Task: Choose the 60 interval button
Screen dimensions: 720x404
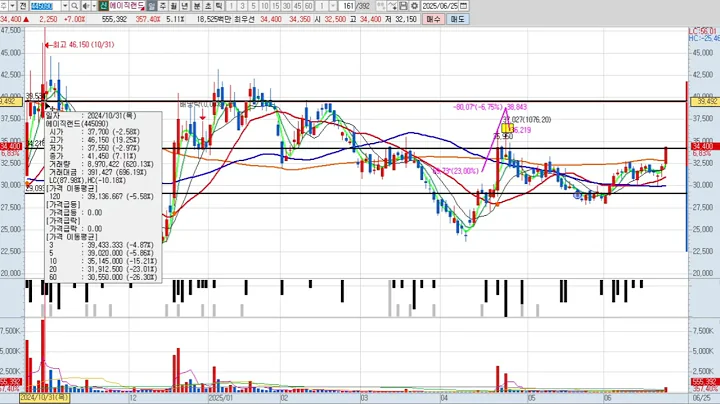Action: pos(309,6)
